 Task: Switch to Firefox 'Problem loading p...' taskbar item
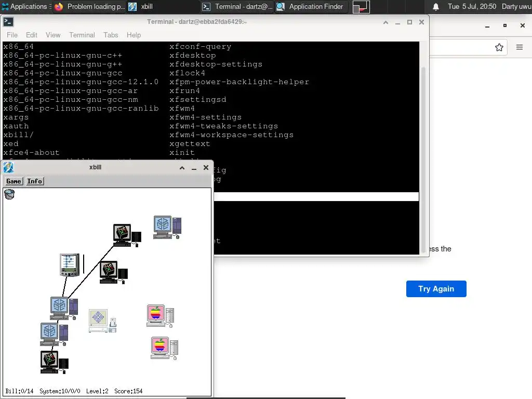(x=90, y=6)
